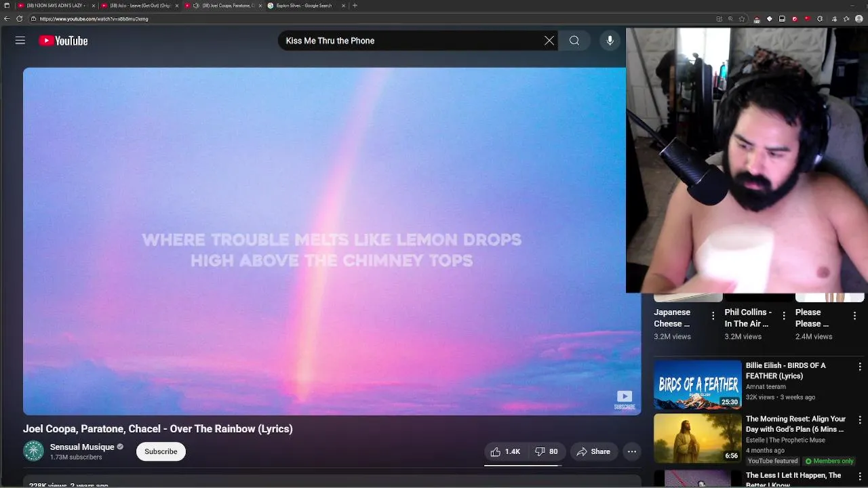Go back in the browser
Viewport: 868px width, 488px height.
(7, 19)
